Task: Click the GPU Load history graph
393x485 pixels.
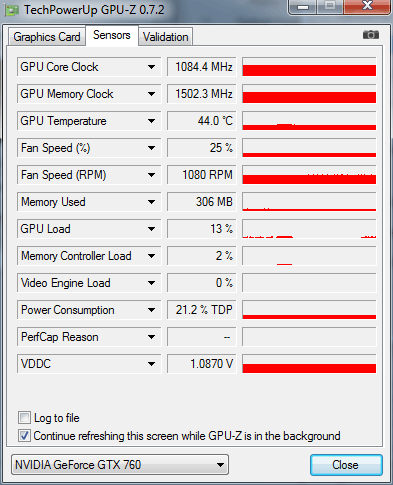Action: (x=309, y=229)
